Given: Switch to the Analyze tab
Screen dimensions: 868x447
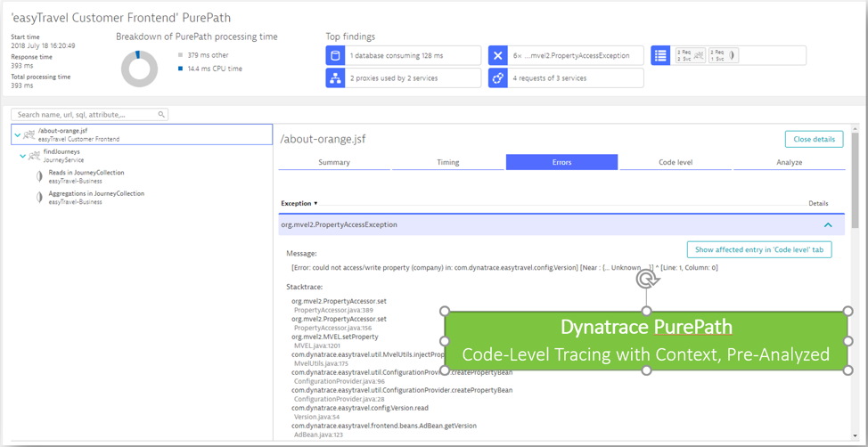Looking at the screenshot, I should coord(790,162).
